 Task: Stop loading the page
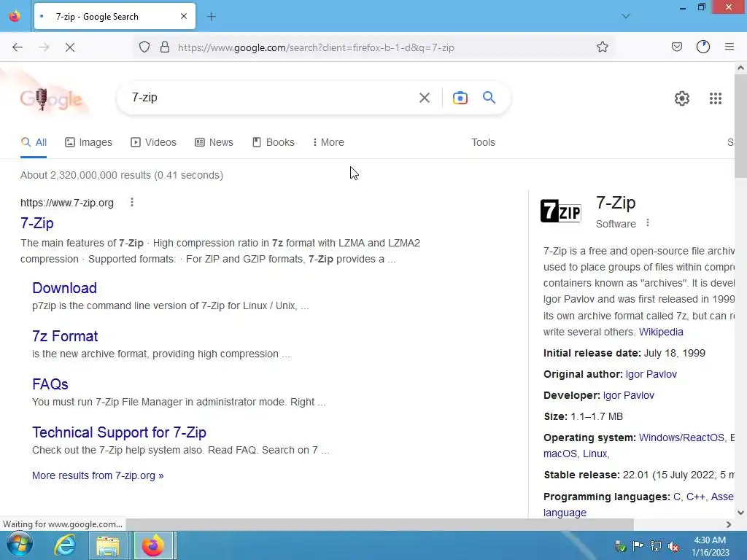[70, 47]
